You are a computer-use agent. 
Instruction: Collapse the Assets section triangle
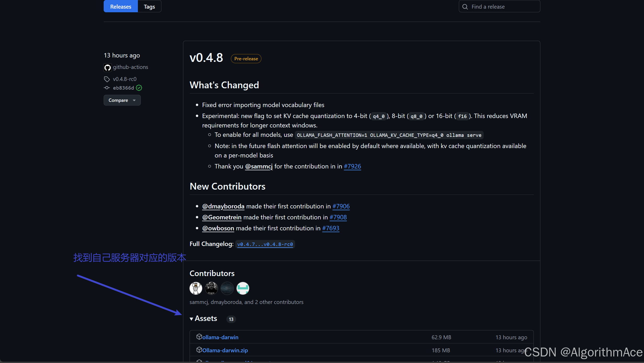(191, 319)
